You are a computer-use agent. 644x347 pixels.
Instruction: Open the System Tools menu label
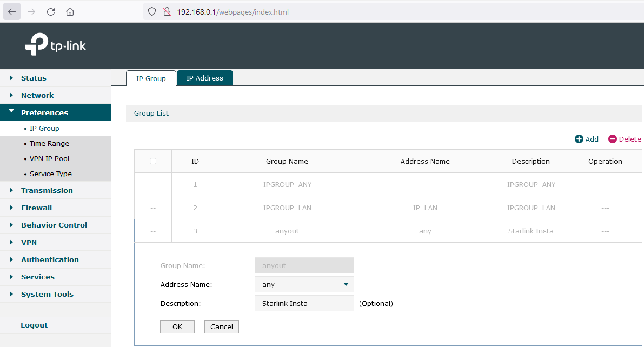coord(47,294)
